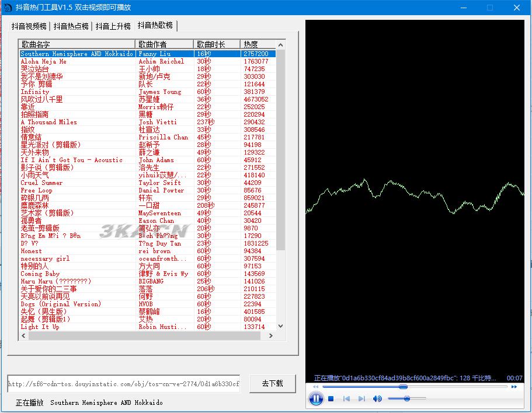Screen dimensions: 532x413
Task: Click the app icon in title bar
Action: coord(8,8)
